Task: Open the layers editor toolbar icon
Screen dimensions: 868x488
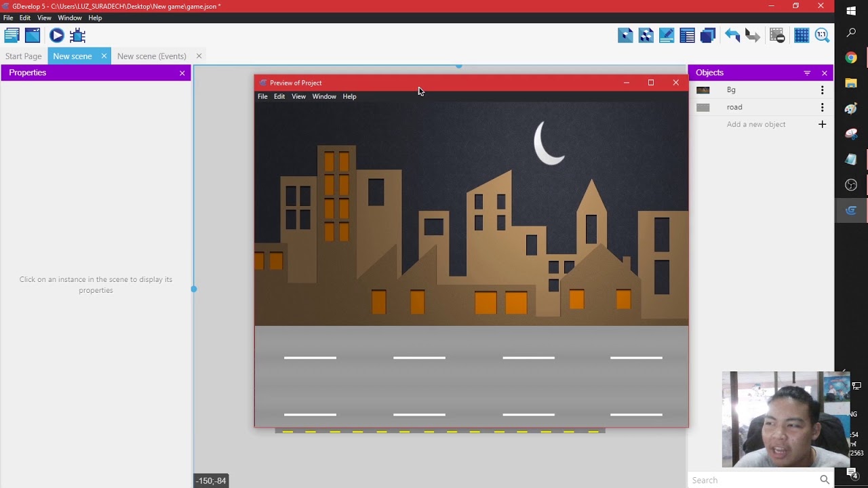Action: pos(708,35)
